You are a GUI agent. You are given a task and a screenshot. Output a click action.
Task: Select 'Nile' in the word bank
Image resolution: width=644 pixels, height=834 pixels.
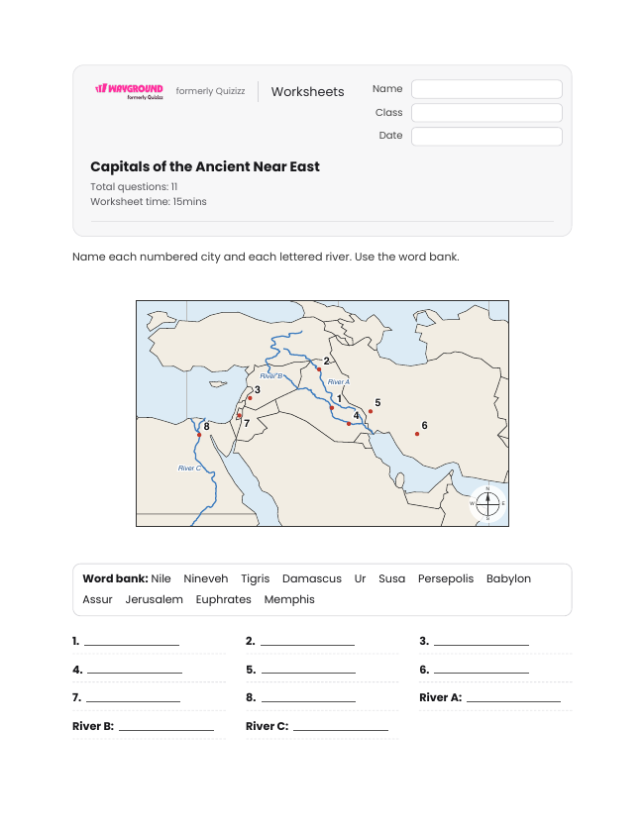coord(161,578)
